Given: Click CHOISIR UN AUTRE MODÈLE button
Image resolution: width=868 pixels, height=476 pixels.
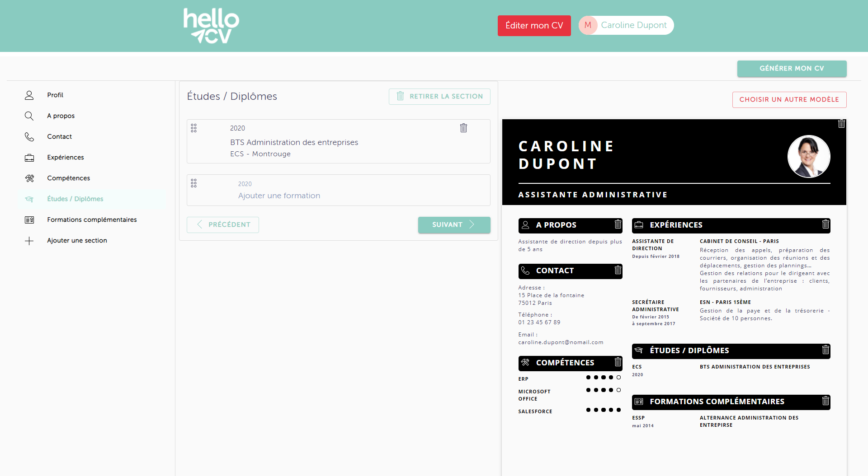Looking at the screenshot, I should tap(789, 100).
